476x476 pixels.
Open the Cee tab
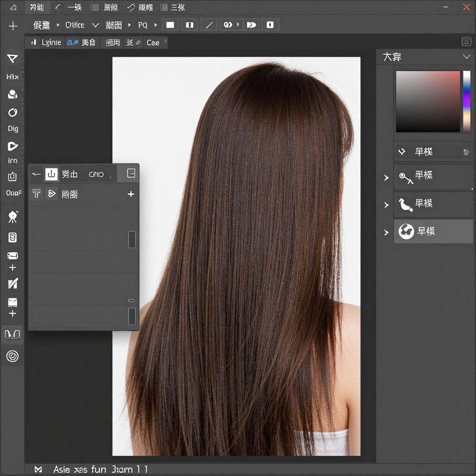[153, 42]
